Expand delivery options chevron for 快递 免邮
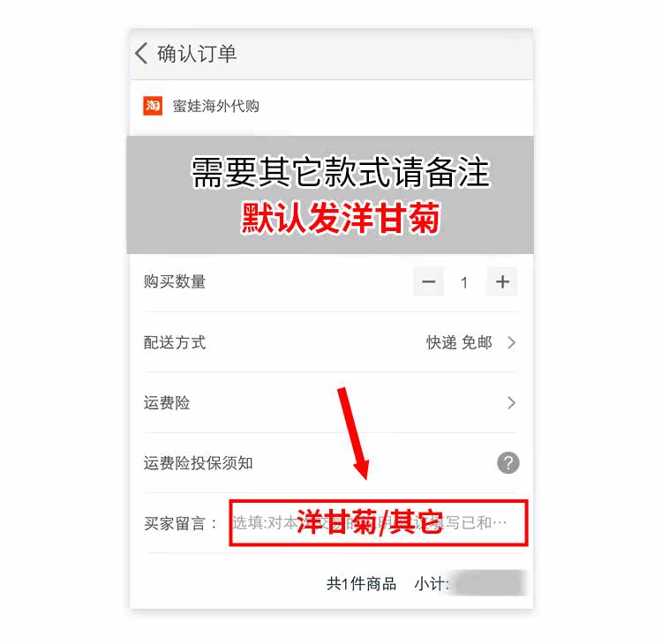 pos(511,342)
